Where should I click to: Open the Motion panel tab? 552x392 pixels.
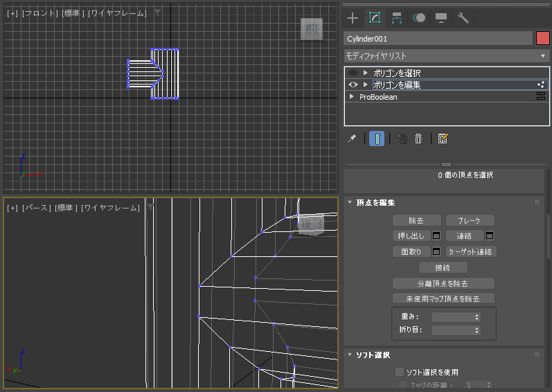coord(419,17)
